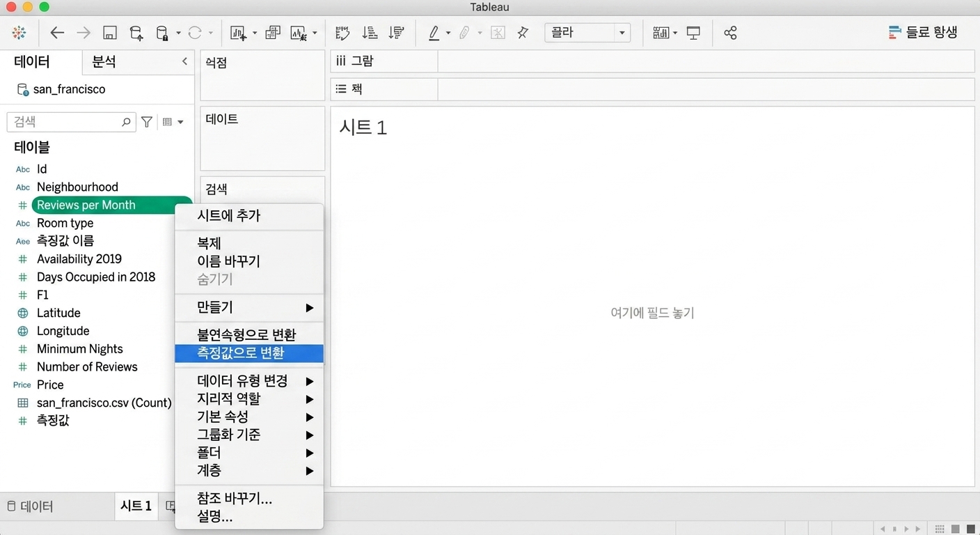Click the refresh/run update icon
980x535 pixels.
[x=196, y=33]
